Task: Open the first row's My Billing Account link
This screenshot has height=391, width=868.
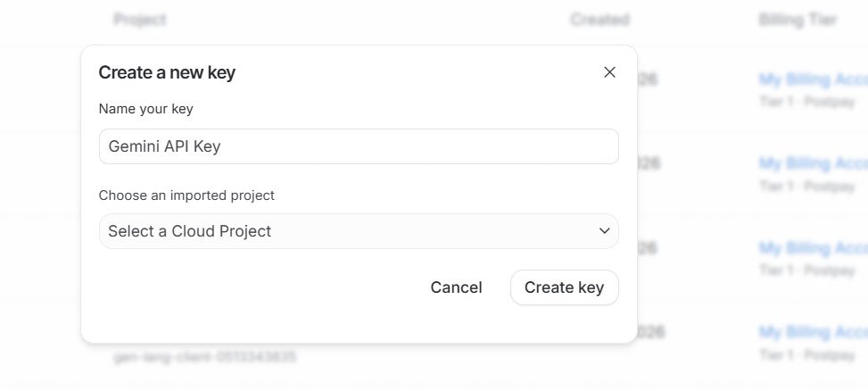Action: point(813,79)
